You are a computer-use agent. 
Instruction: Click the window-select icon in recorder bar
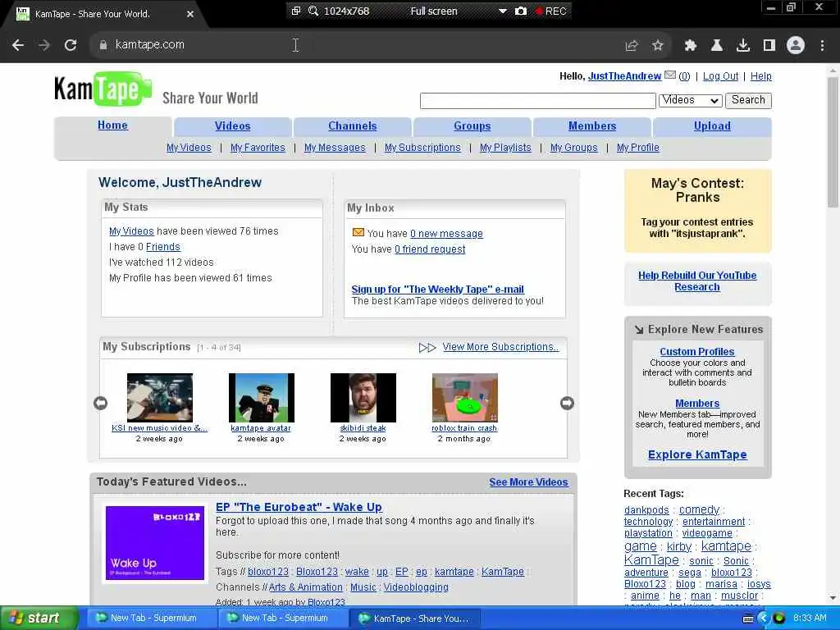(295, 11)
